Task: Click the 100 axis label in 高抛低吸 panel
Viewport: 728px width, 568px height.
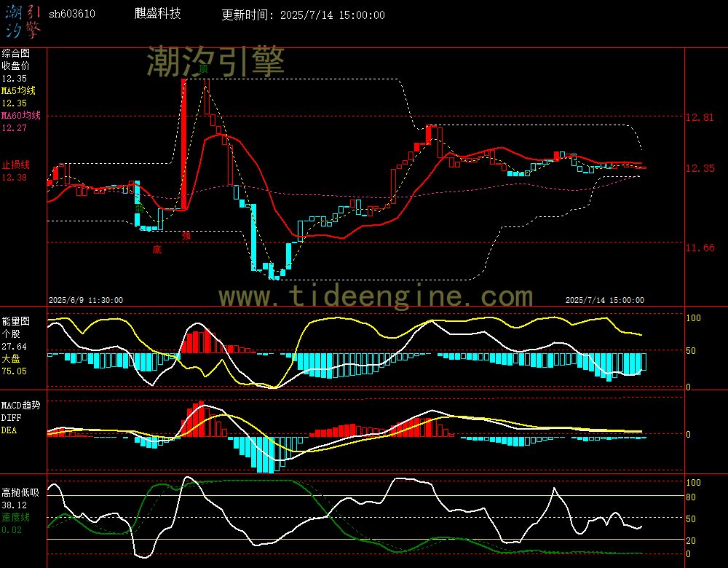Action: pos(693,483)
